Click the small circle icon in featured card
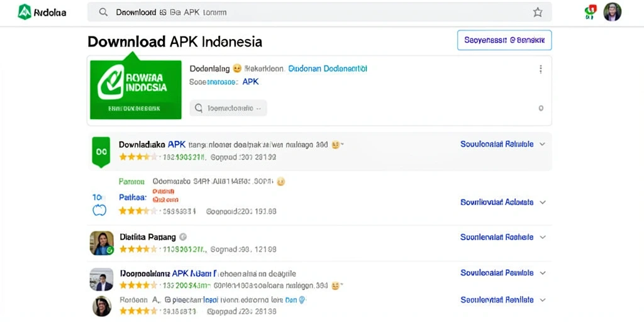644x322 pixels. (x=541, y=108)
